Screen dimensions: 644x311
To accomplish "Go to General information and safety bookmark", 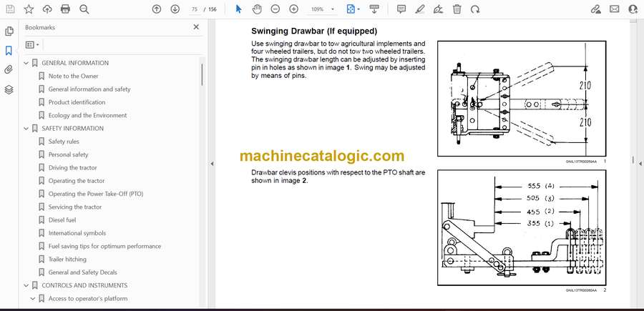I will tap(89, 89).
